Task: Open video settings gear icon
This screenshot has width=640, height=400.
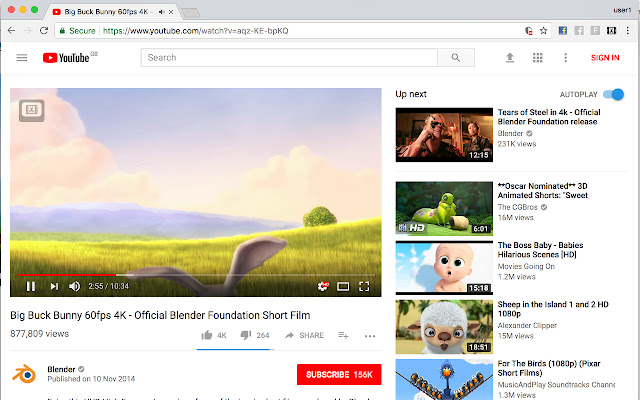Action: click(323, 287)
